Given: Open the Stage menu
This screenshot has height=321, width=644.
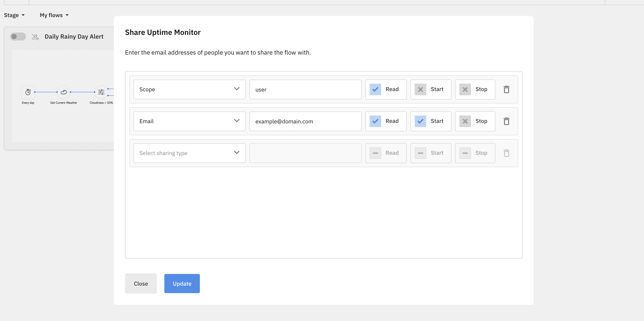Looking at the screenshot, I should coord(14,15).
